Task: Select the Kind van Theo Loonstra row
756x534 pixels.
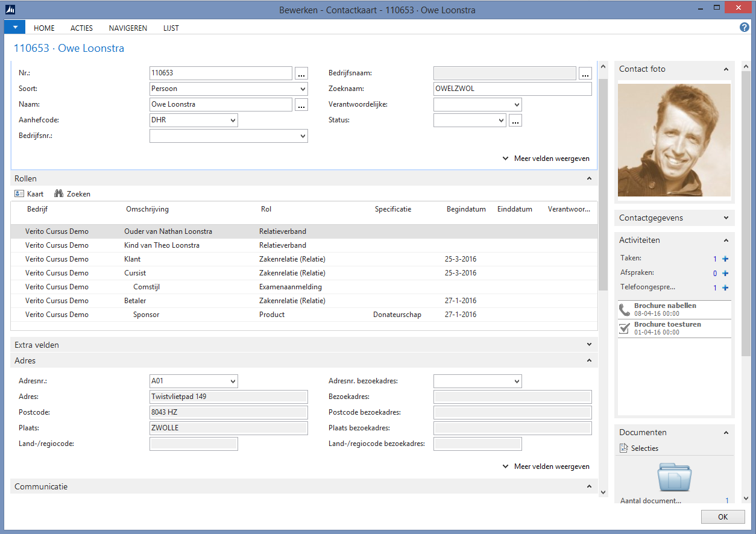Action: pyautogui.click(x=304, y=245)
